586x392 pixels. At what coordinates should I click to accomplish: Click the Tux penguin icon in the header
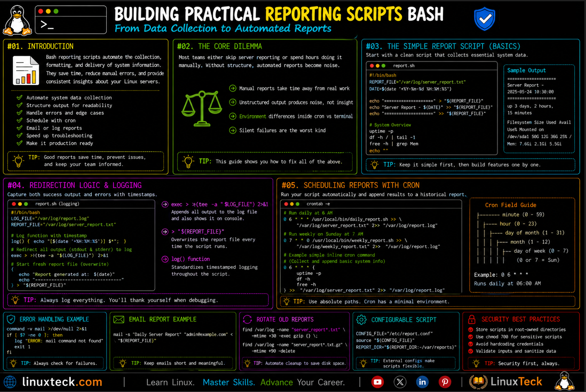point(17,20)
